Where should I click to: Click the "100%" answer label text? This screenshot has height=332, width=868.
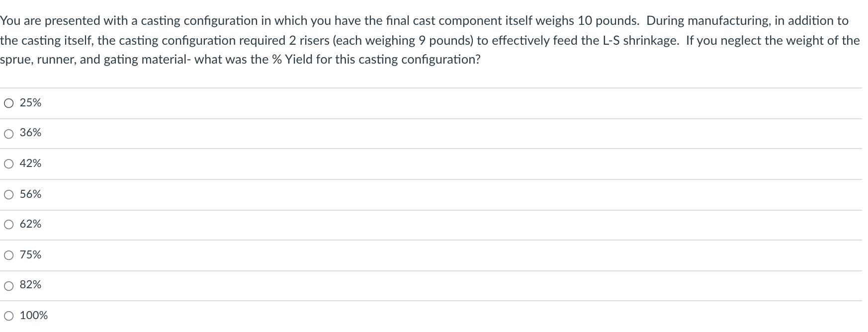click(34, 316)
